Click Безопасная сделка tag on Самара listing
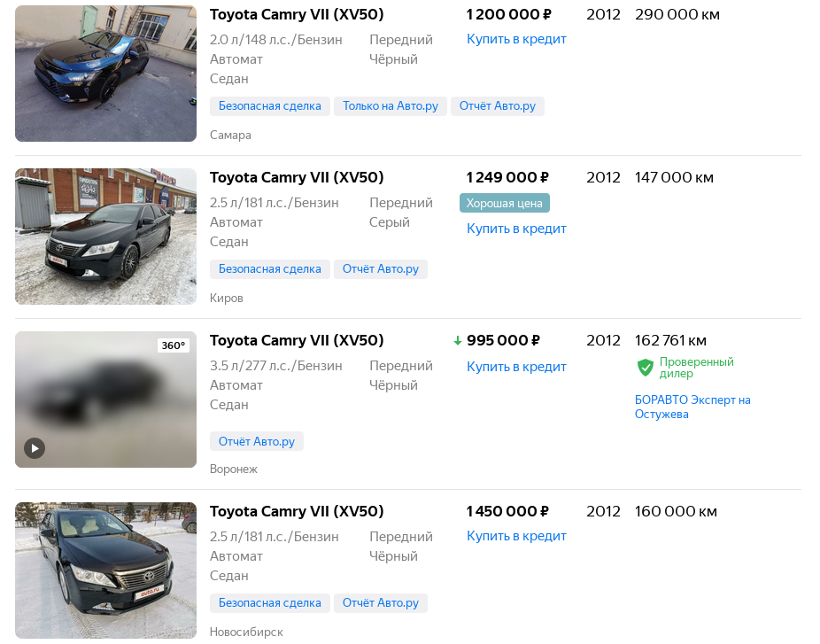The image size is (820, 644). coord(270,106)
